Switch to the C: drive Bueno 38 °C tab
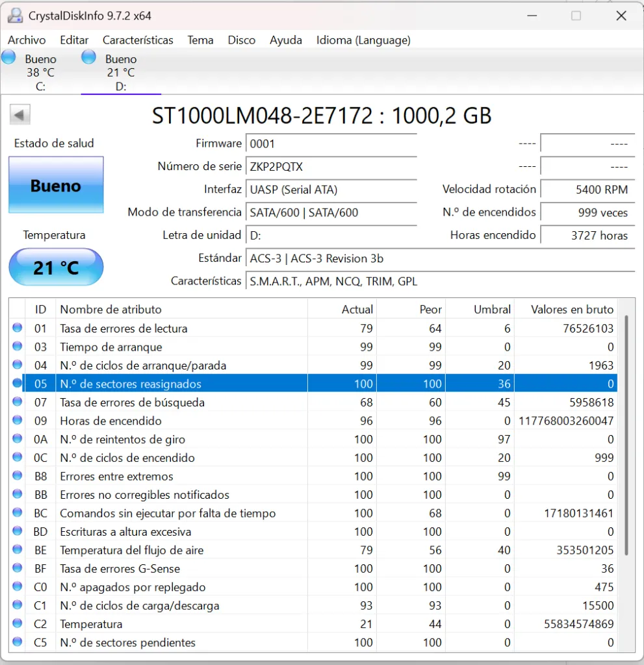This screenshot has width=644, height=665. click(40, 72)
